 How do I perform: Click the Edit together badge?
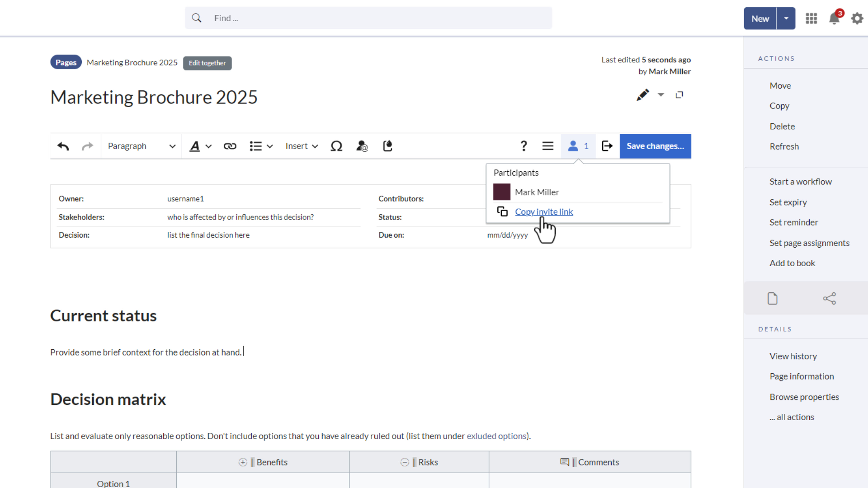207,63
